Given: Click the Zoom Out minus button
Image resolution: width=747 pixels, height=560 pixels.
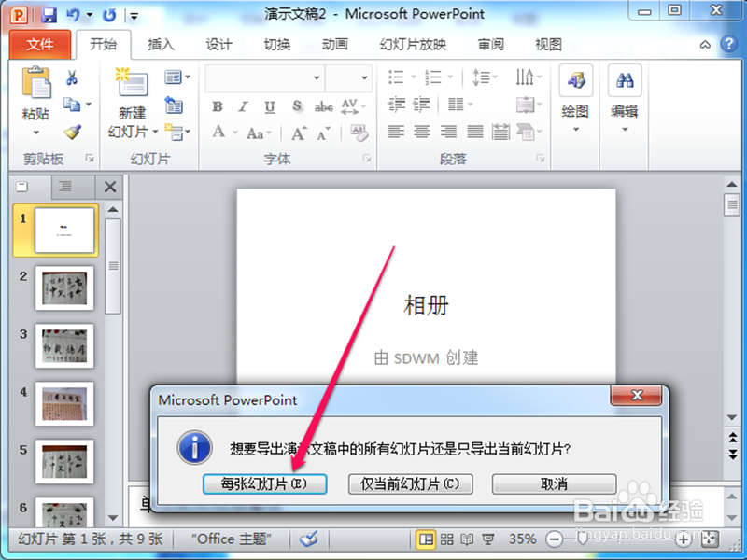Looking at the screenshot, I should pyautogui.click(x=554, y=539).
